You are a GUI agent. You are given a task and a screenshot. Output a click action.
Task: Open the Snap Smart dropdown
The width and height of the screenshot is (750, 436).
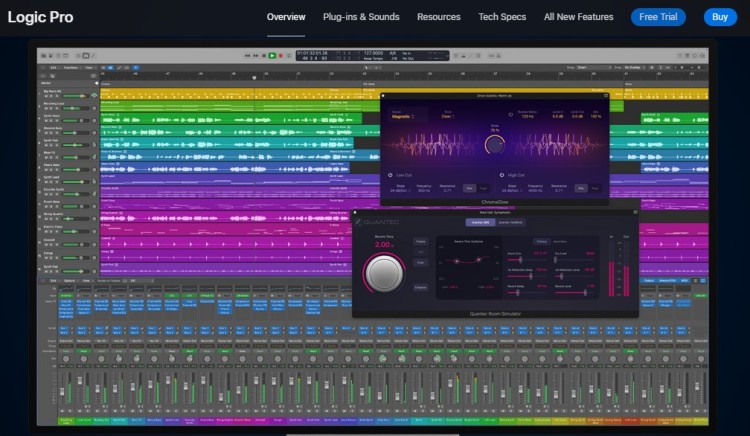click(594, 67)
